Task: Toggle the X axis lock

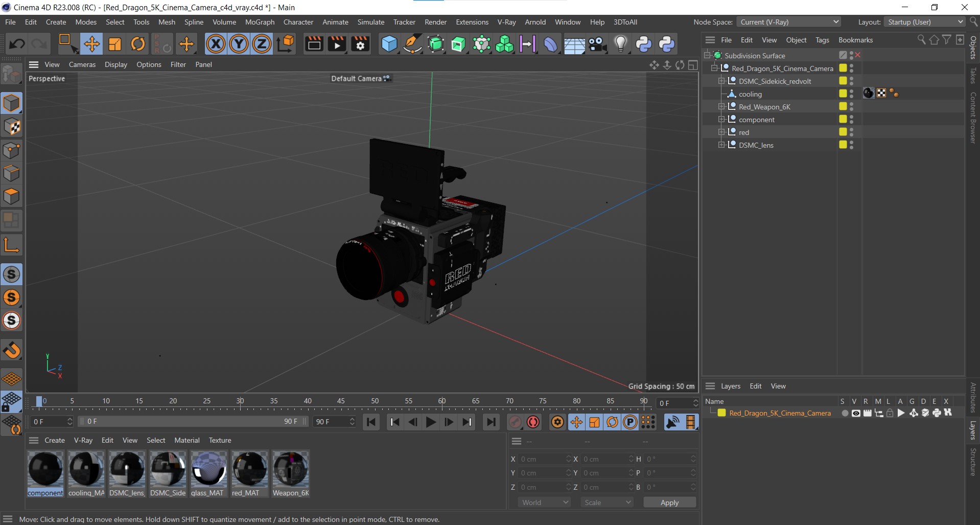Action: 216,44
